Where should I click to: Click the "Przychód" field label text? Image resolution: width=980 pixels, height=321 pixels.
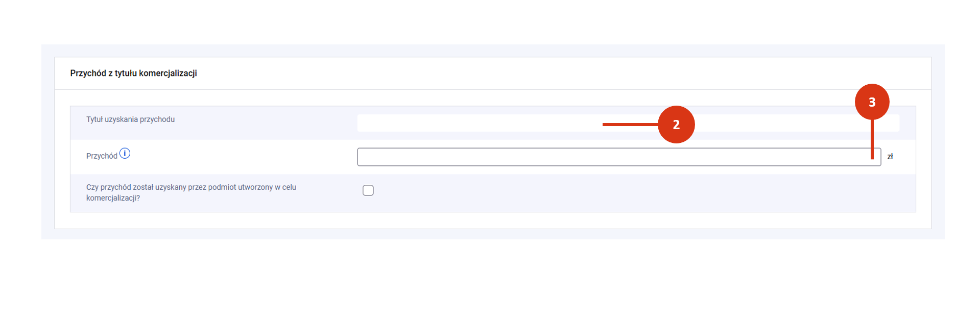click(102, 156)
